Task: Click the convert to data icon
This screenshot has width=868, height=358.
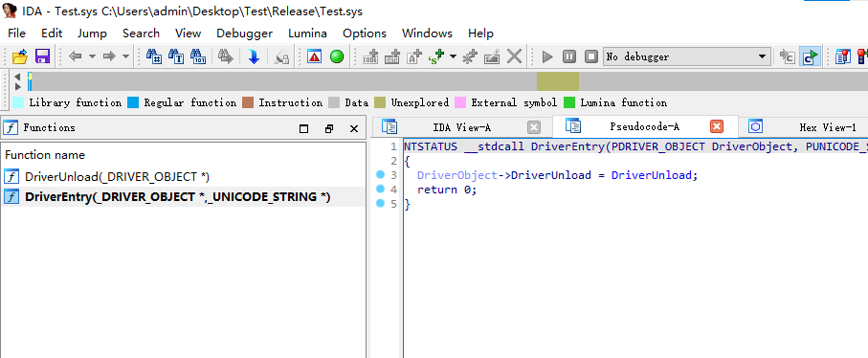Action: 392,56
